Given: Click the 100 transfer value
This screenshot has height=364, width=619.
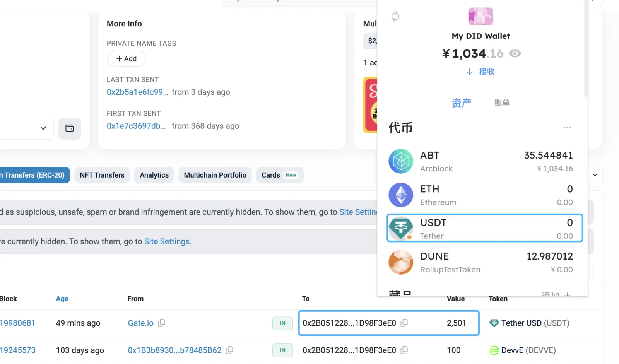Looking at the screenshot, I should click(x=454, y=350).
